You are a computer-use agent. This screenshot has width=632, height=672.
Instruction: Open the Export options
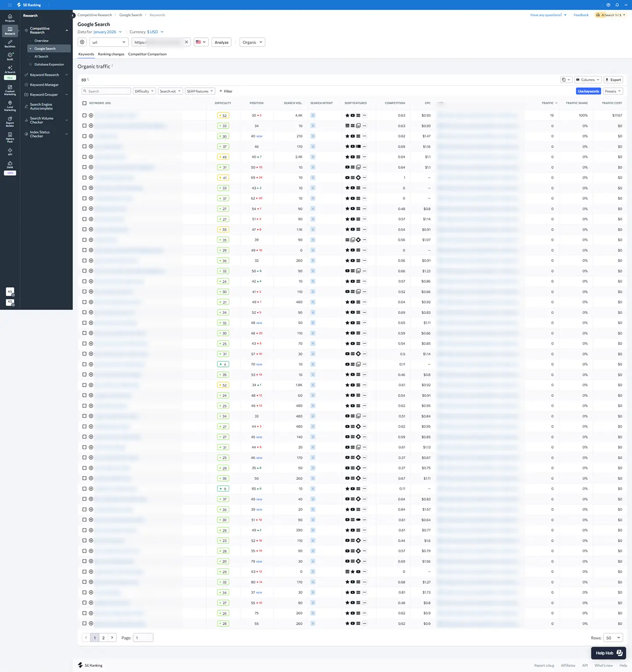pos(613,79)
